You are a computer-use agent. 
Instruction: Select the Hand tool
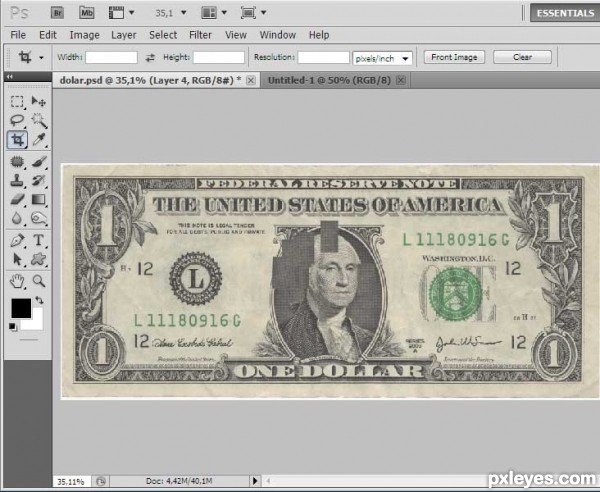(x=17, y=282)
